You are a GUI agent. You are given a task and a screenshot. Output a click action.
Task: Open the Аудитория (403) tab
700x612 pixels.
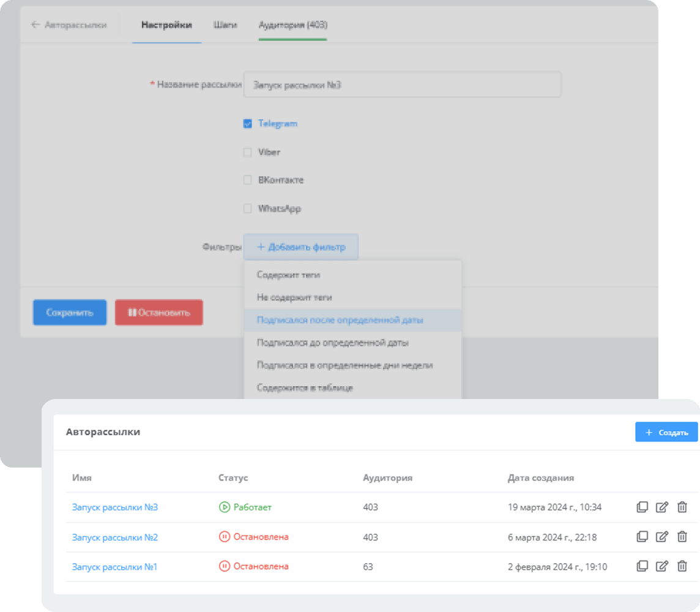pos(292,25)
